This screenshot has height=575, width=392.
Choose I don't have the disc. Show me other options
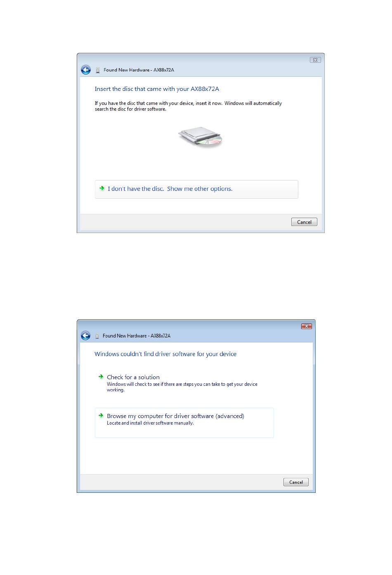(196, 189)
